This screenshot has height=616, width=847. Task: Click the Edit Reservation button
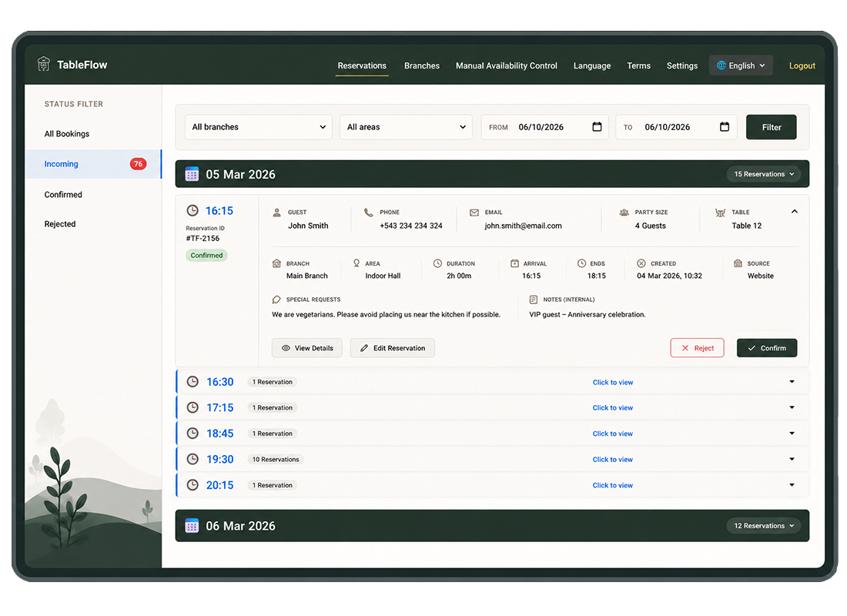(x=392, y=348)
